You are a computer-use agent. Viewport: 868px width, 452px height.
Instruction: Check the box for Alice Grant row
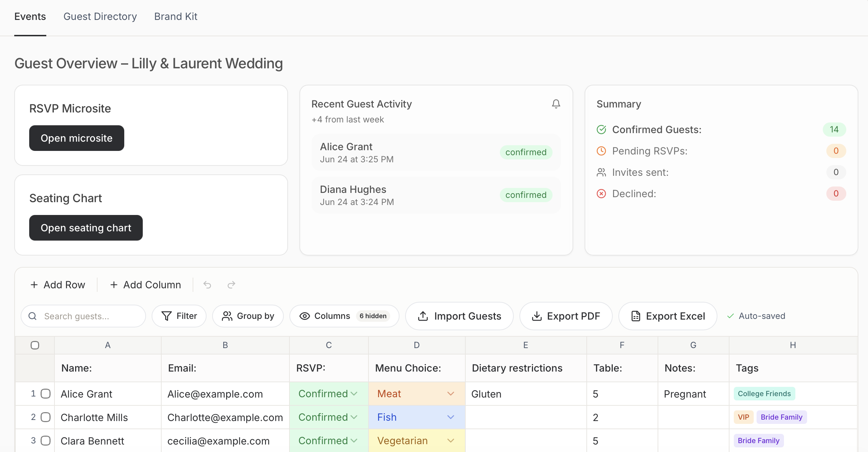pyautogui.click(x=46, y=394)
